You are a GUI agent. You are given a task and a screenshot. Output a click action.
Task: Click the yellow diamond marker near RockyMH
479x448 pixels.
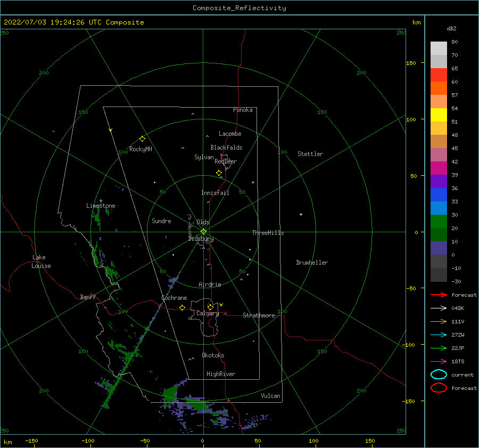tap(142, 139)
